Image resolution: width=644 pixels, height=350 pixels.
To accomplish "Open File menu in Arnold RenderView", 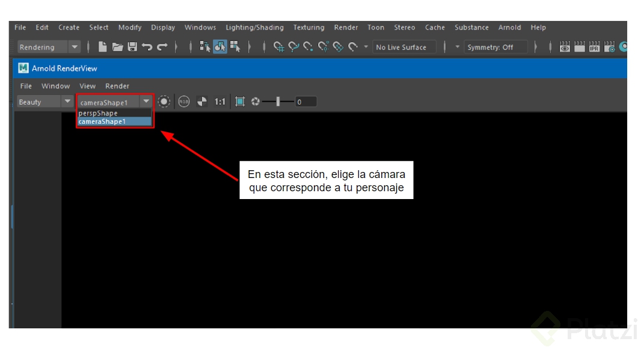I will coord(26,86).
